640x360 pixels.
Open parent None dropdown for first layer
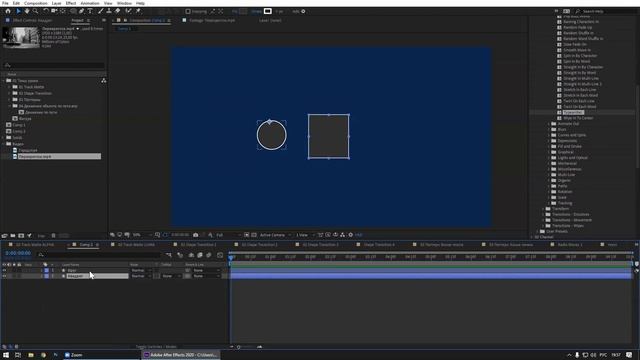(x=206, y=270)
